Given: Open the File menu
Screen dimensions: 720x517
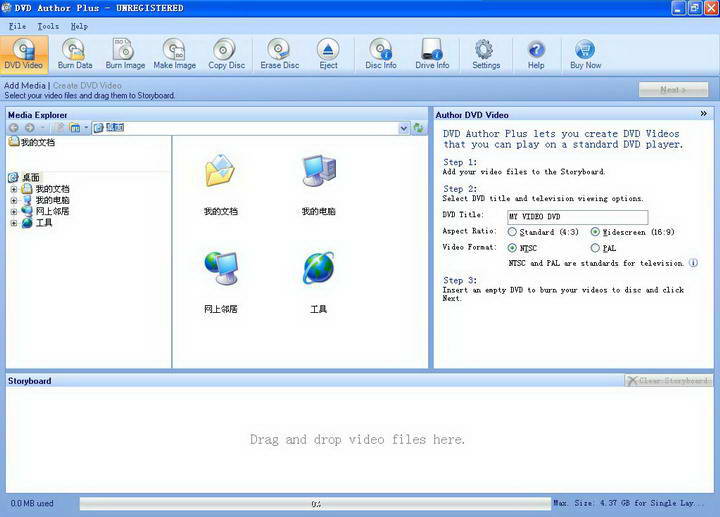Looking at the screenshot, I should point(17,26).
